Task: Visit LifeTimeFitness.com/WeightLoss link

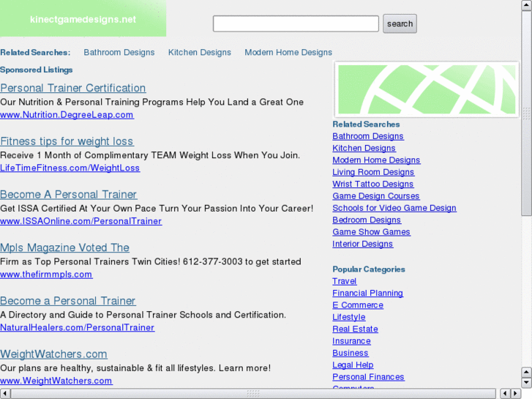Action: click(70, 168)
